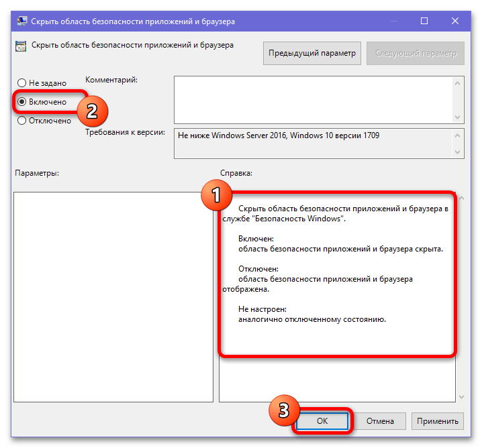Click the 'Скрыть область безопасности' heading below title bar
The height and width of the screenshot is (448, 482).
132,45
